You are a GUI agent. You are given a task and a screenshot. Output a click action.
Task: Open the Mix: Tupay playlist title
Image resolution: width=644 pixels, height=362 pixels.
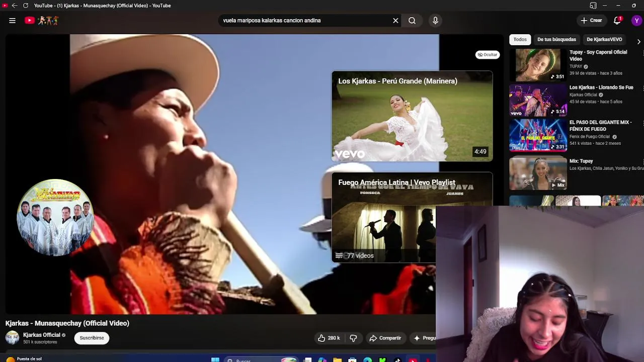[x=581, y=161]
